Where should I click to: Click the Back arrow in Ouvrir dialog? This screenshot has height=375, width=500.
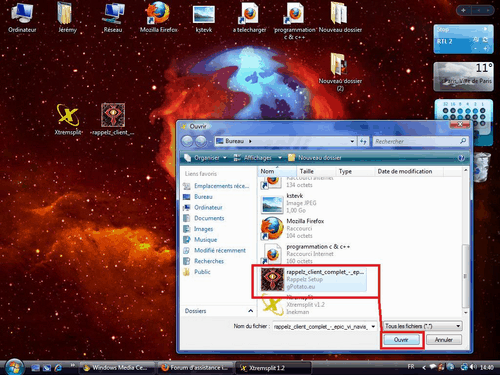point(187,141)
